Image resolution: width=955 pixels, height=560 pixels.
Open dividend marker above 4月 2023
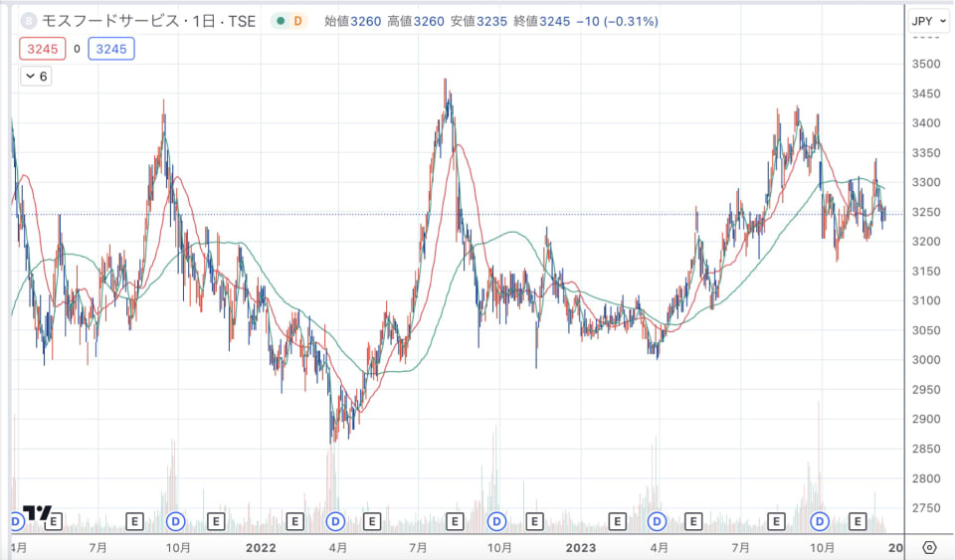pos(657,521)
